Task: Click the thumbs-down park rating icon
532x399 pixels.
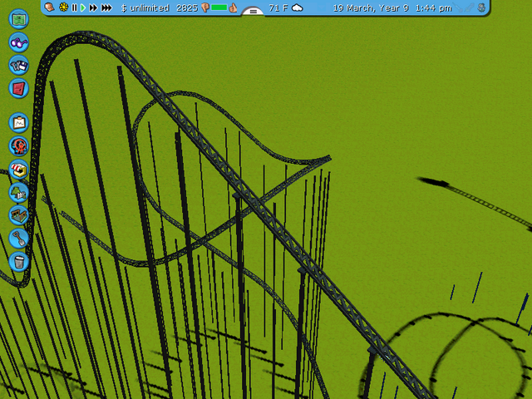Action: click(x=204, y=7)
